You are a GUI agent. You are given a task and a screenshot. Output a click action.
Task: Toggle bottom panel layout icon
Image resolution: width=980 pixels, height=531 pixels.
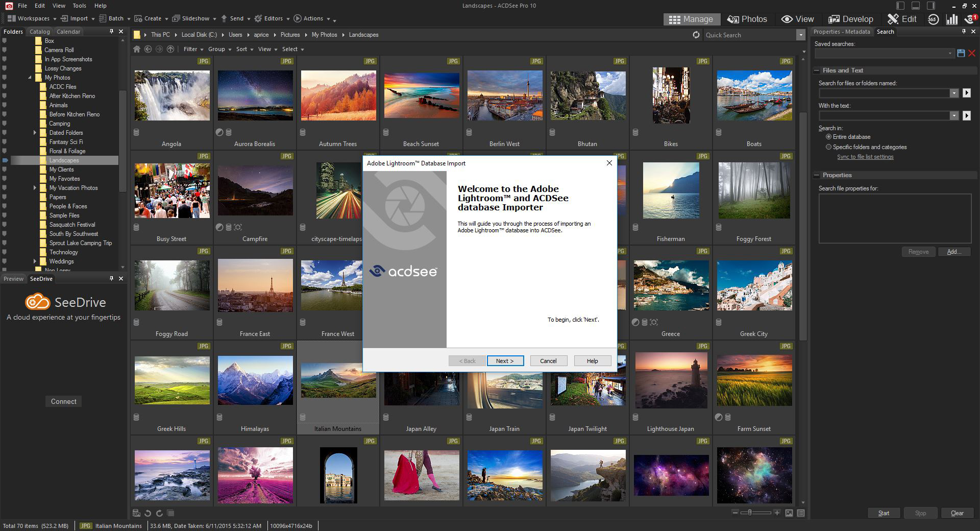pos(916,6)
